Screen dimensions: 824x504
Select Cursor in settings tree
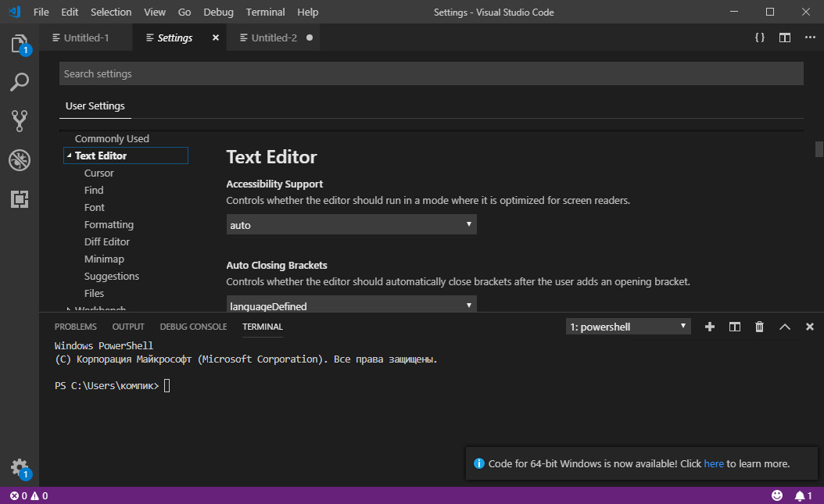click(99, 173)
